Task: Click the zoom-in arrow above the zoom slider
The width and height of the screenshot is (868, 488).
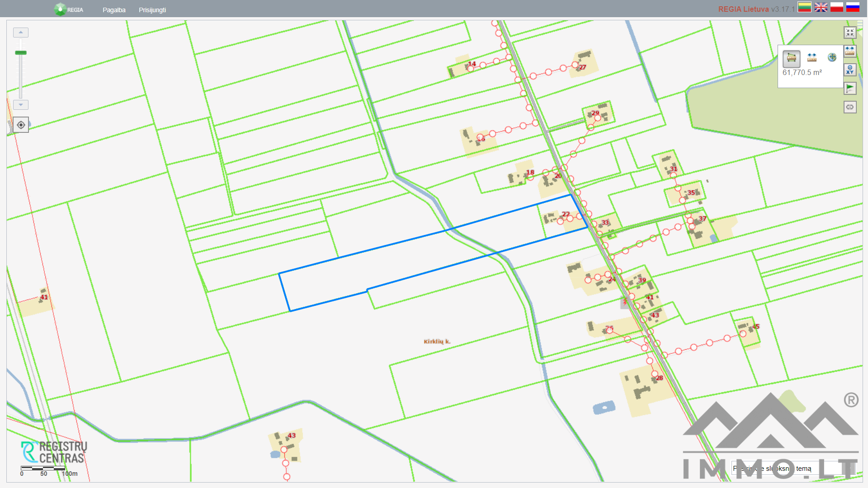Action: tap(21, 33)
